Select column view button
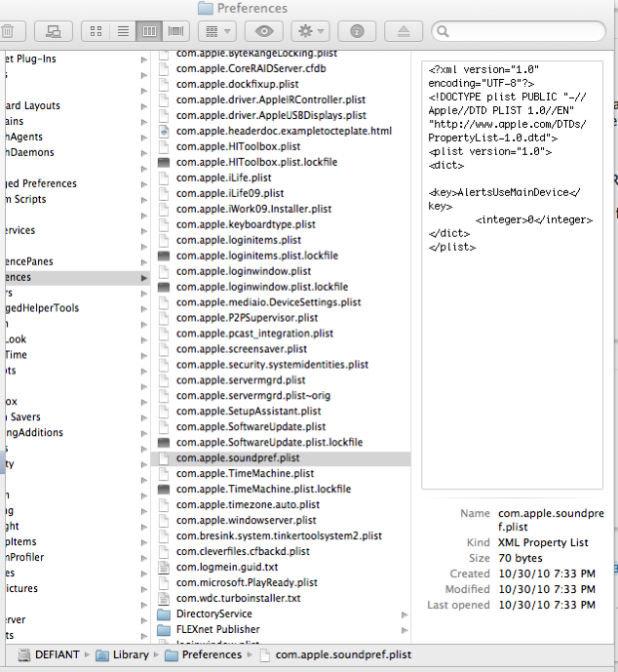 tap(149, 31)
